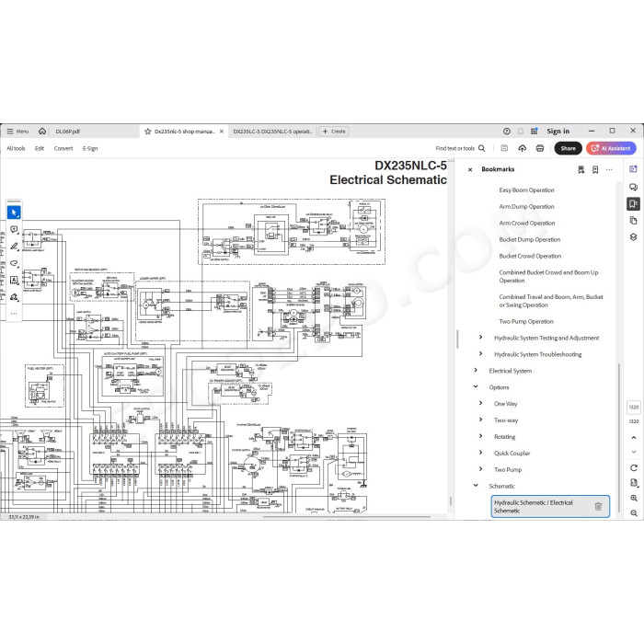Switch to the DL06P.pdf tab
Viewport: 644px width, 644px height.
coord(68,132)
